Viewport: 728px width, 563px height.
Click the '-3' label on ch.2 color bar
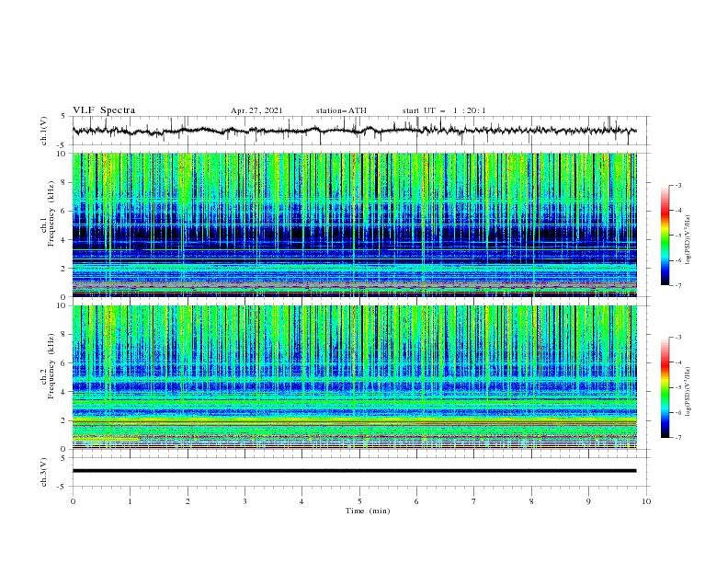678,338
